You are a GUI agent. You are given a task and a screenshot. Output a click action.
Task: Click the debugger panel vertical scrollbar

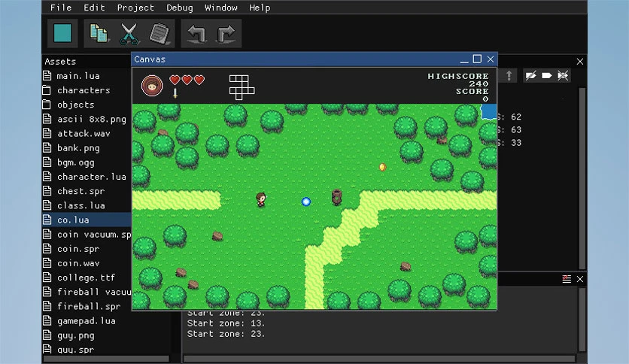coord(582,178)
